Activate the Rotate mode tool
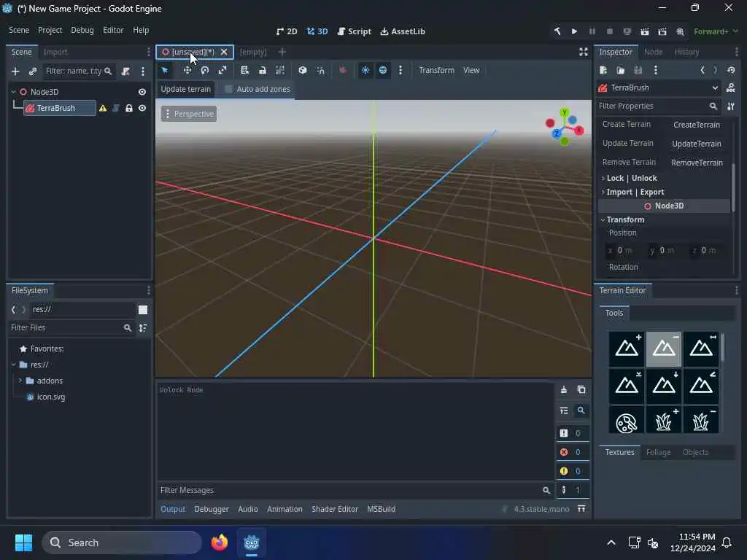 205,71
